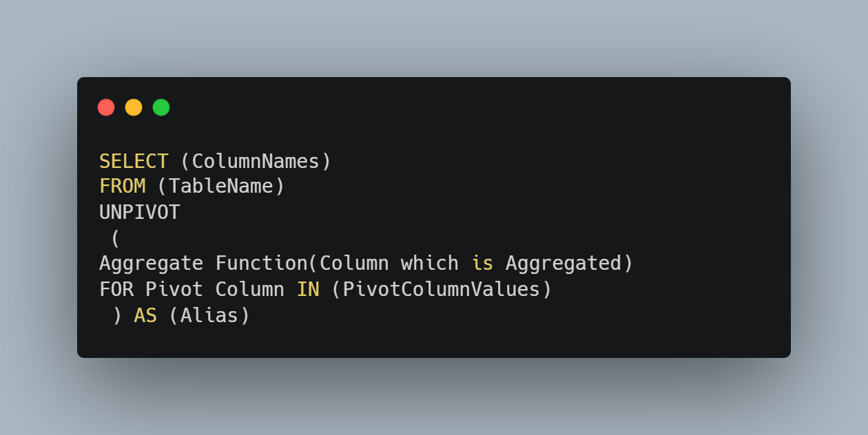The image size is (868, 435).
Task: Click the SELECT keyword
Action: [134, 161]
